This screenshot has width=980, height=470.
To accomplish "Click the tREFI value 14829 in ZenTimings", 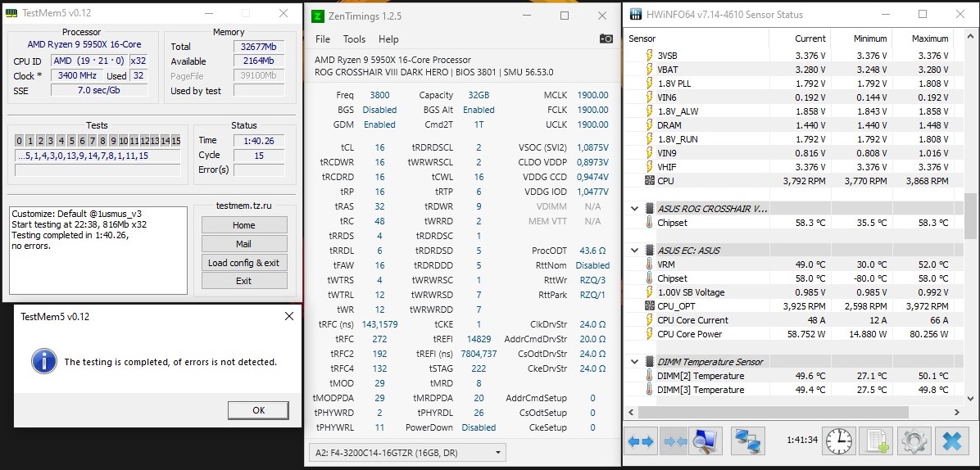I will pyautogui.click(x=479, y=339).
